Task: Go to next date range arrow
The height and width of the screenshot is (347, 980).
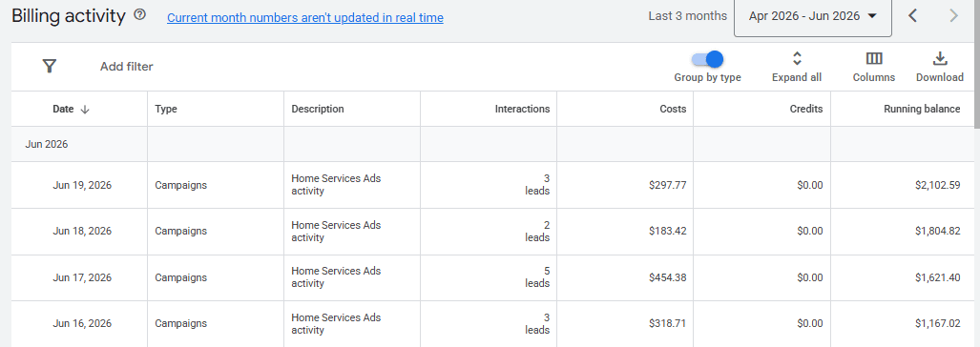Action: 953,16
